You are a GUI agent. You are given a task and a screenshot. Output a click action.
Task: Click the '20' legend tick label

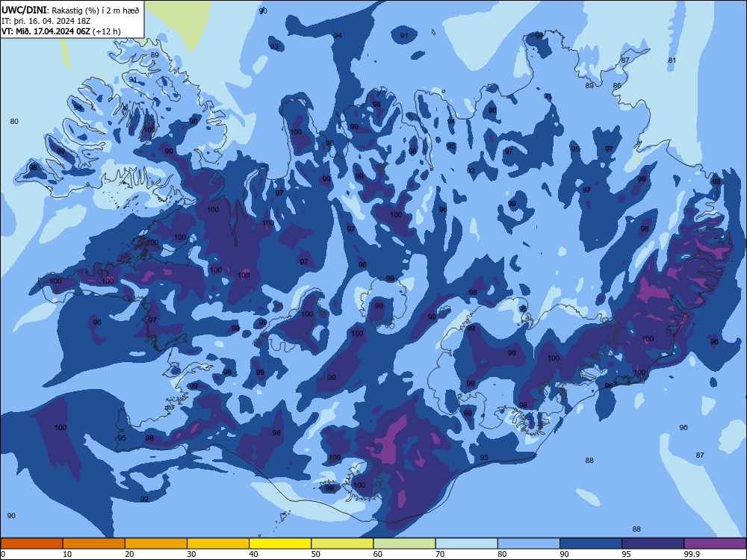(129, 554)
